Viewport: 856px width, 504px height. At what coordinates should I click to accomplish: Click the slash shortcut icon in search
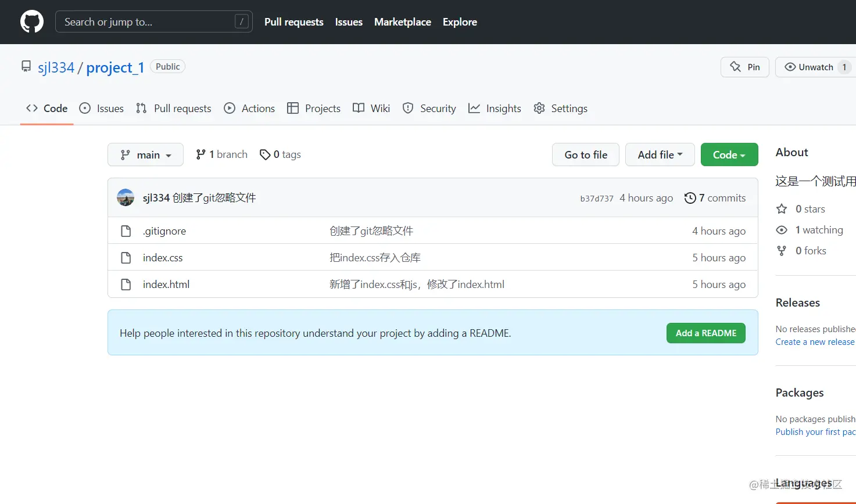click(x=242, y=21)
